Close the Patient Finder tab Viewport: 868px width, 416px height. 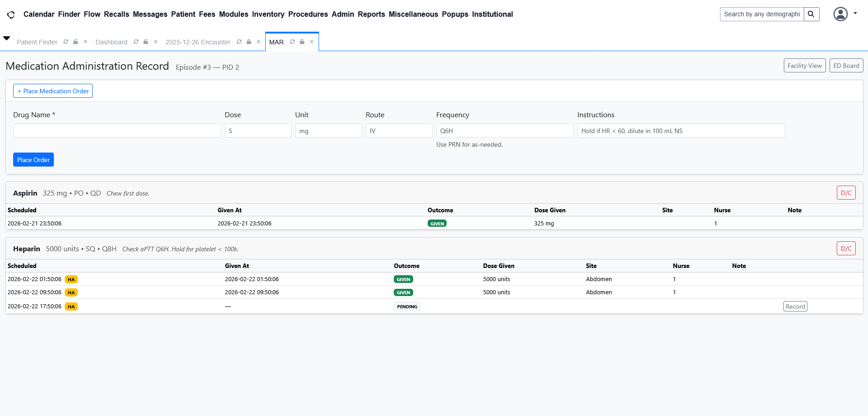(85, 42)
